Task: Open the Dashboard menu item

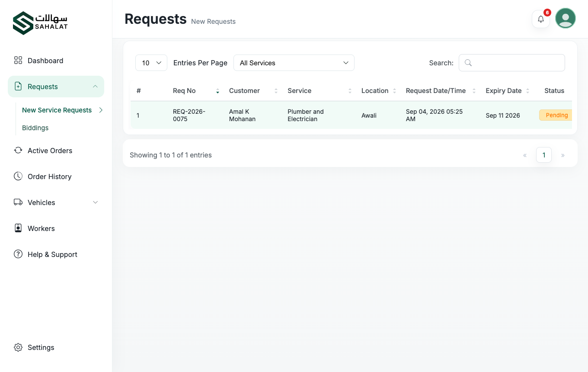Action: (56, 61)
